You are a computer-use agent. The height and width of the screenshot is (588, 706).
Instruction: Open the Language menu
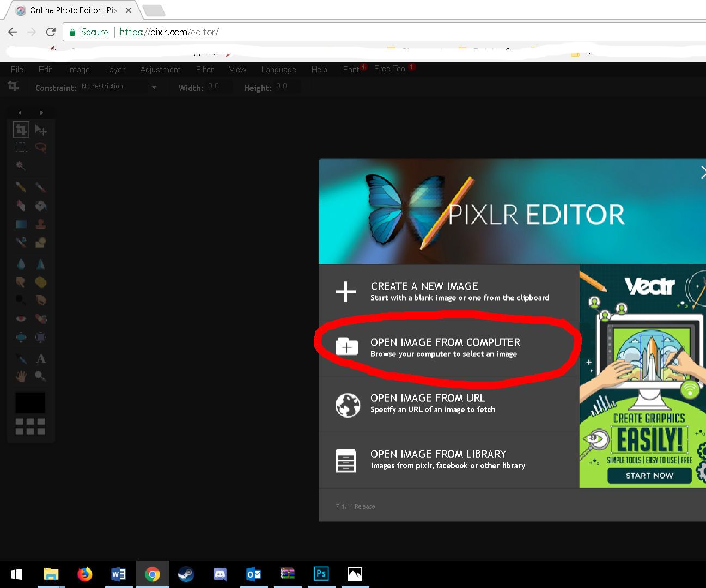tap(278, 70)
